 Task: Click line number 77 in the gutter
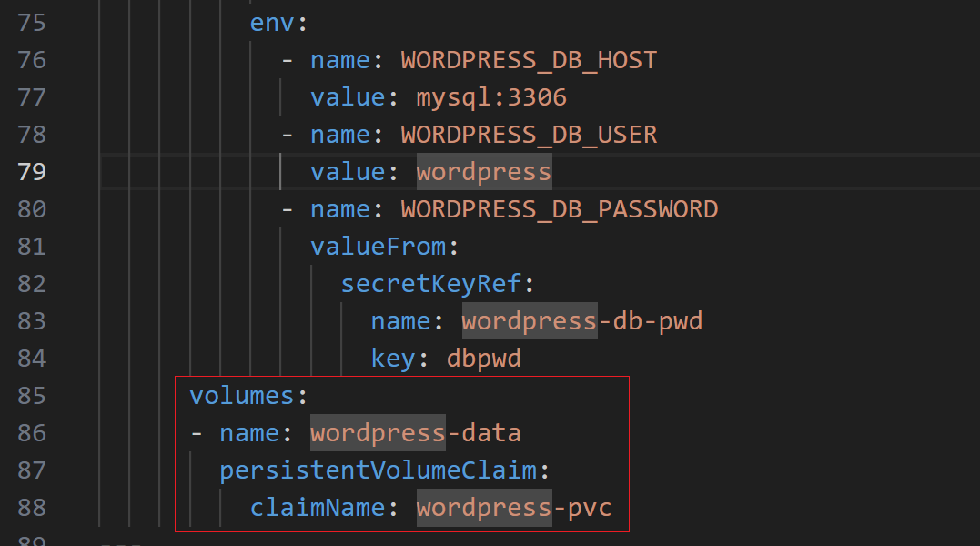coord(32,97)
